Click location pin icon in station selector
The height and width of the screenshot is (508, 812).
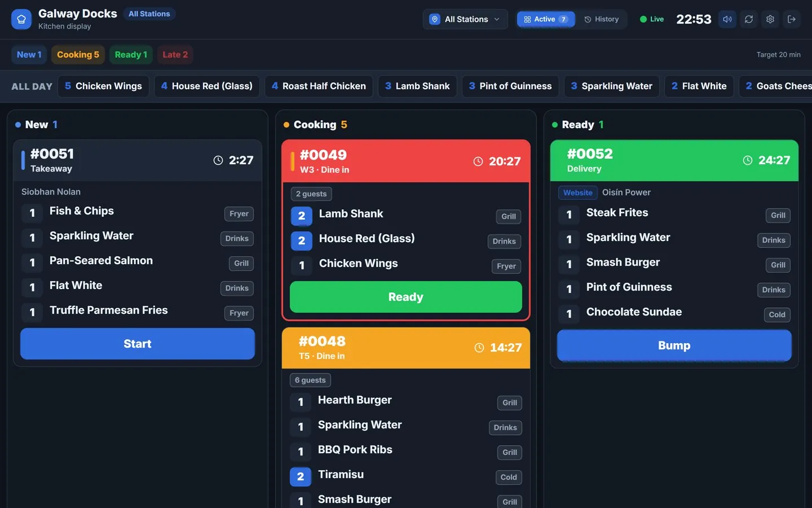click(435, 19)
